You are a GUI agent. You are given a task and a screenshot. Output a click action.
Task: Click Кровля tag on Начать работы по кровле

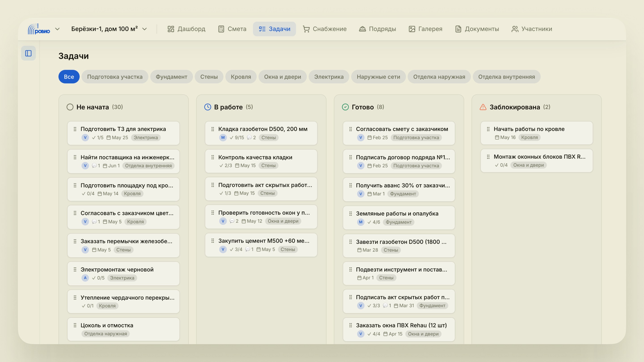[x=530, y=137]
